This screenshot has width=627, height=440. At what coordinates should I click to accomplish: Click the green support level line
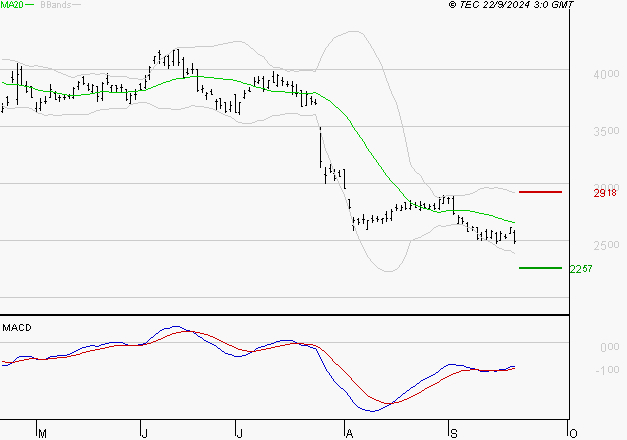pyautogui.click(x=540, y=268)
